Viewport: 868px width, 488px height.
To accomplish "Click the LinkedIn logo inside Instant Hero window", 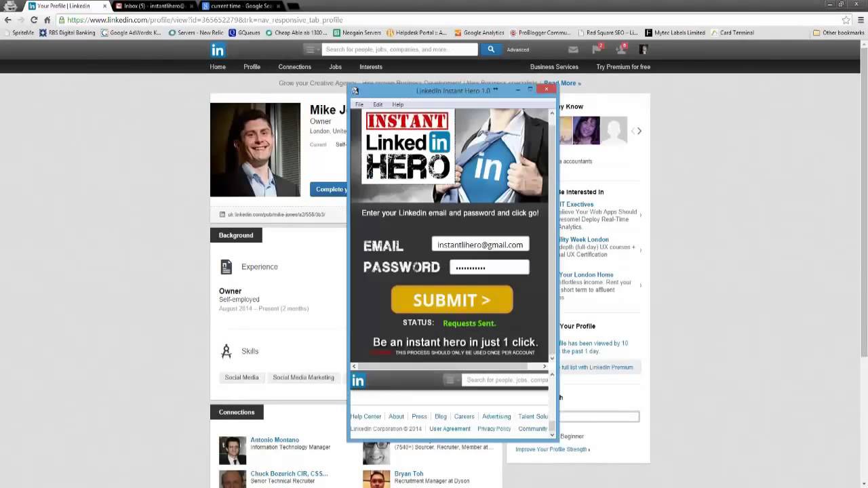I will 357,380.
